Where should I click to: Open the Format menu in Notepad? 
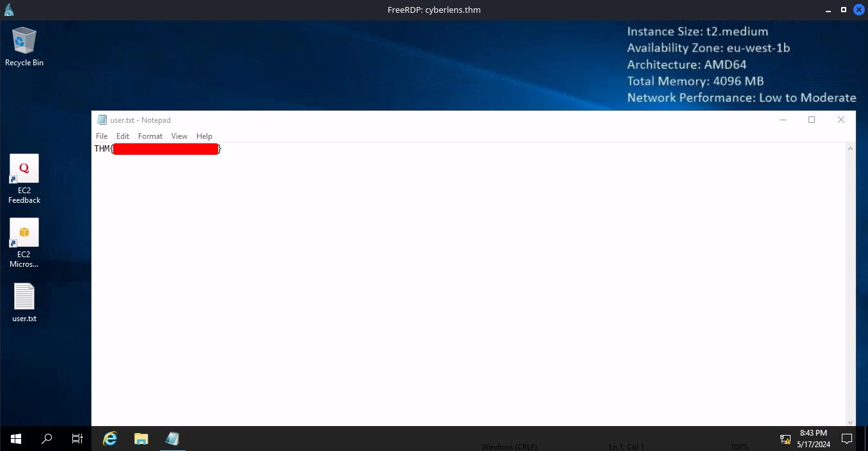point(150,136)
